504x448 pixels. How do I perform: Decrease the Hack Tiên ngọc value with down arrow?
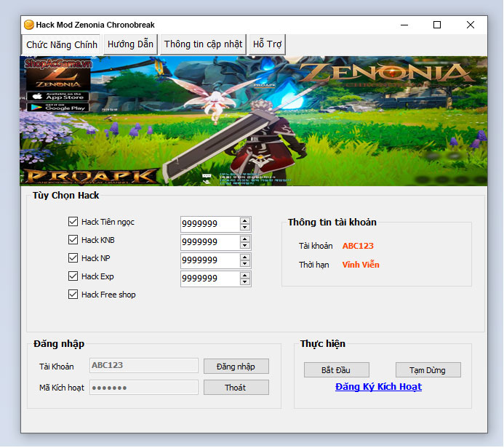[x=245, y=228]
